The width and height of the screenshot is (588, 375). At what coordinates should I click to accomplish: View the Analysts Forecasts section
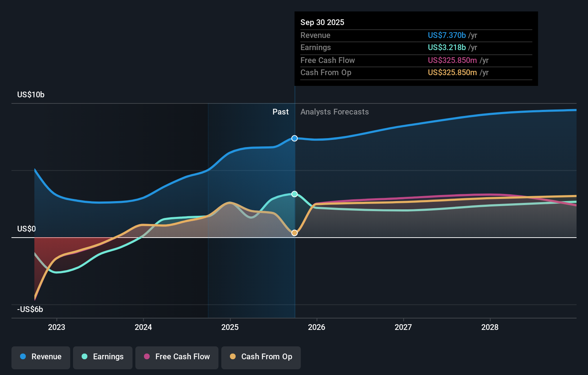click(x=334, y=112)
